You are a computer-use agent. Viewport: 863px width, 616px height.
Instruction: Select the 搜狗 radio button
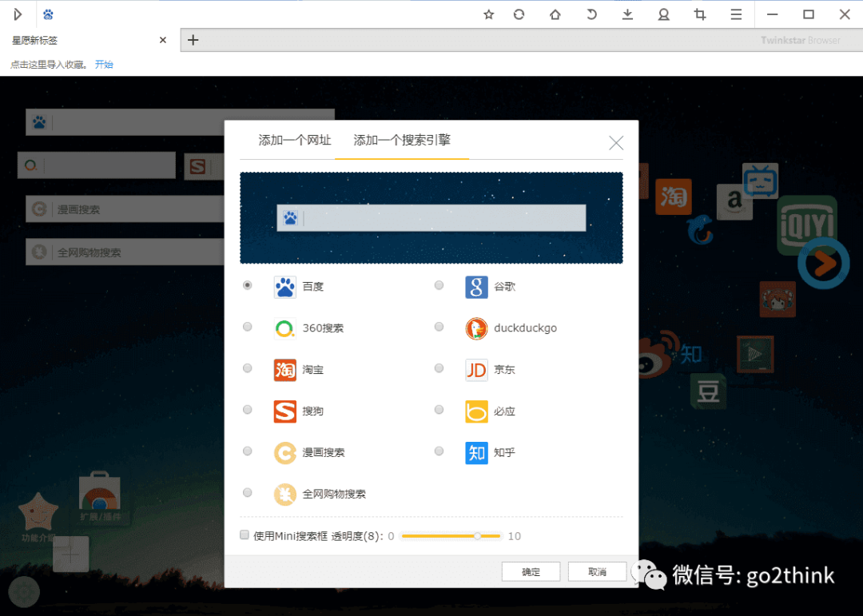248,410
